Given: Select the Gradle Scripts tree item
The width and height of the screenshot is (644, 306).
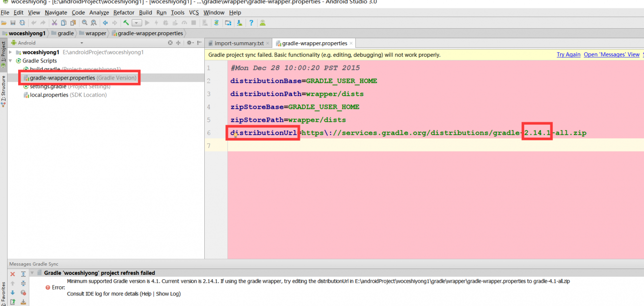Looking at the screenshot, I should [x=40, y=61].
